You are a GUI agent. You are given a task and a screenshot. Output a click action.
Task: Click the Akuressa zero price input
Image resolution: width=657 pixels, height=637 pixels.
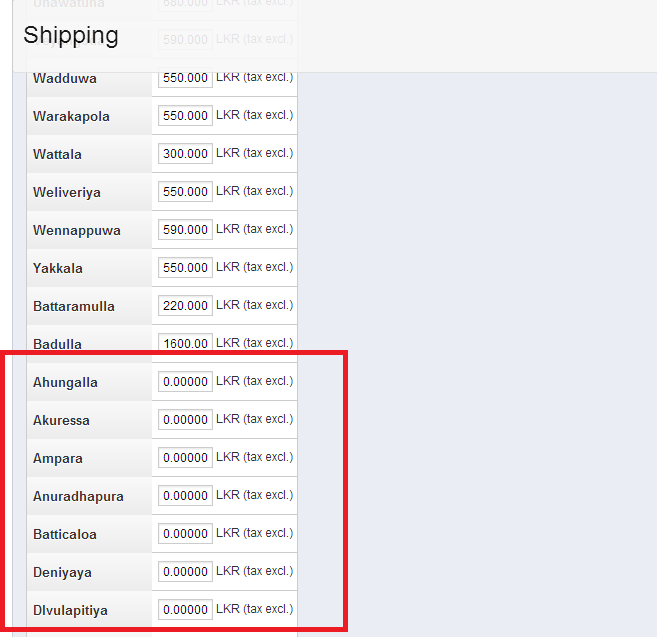click(x=185, y=419)
